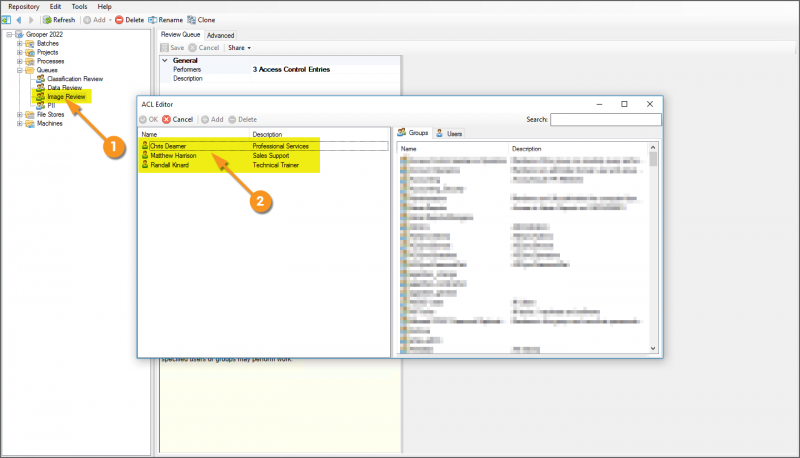Click Add in the ACL Editor toolbar
This screenshot has width=800, height=458.
coord(212,119)
